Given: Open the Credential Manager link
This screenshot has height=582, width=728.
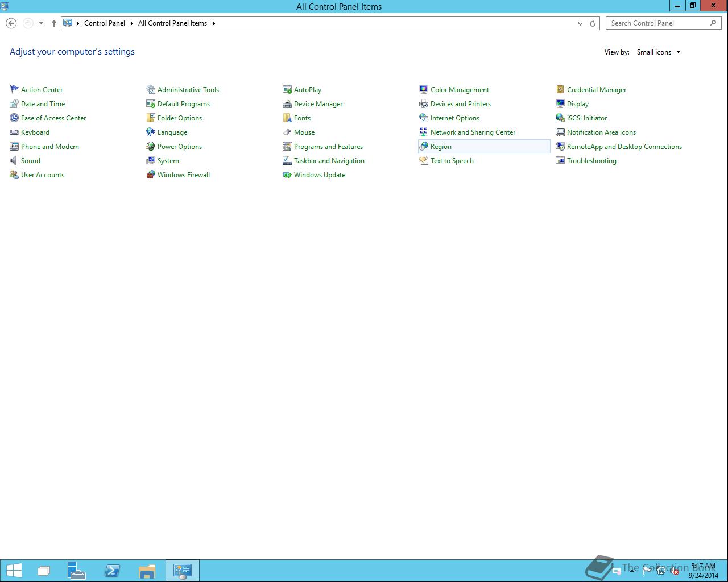Looking at the screenshot, I should [596, 89].
